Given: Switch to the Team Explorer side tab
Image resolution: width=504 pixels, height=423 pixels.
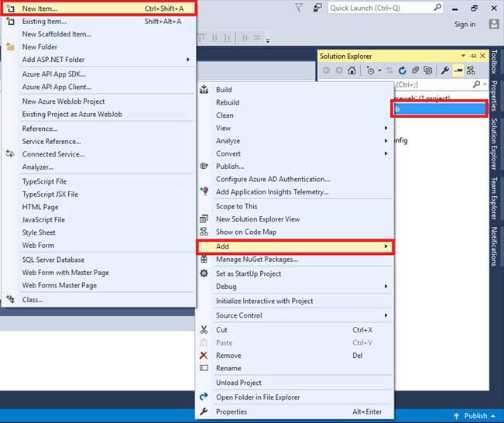Looking at the screenshot, I should (x=495, y=198).
